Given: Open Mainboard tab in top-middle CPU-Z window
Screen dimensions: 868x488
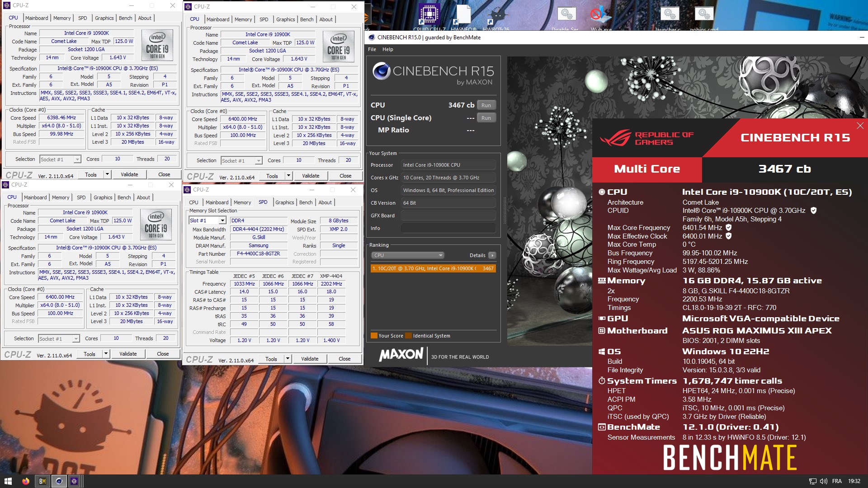Looking at the screenshot, I should [218, 19].
